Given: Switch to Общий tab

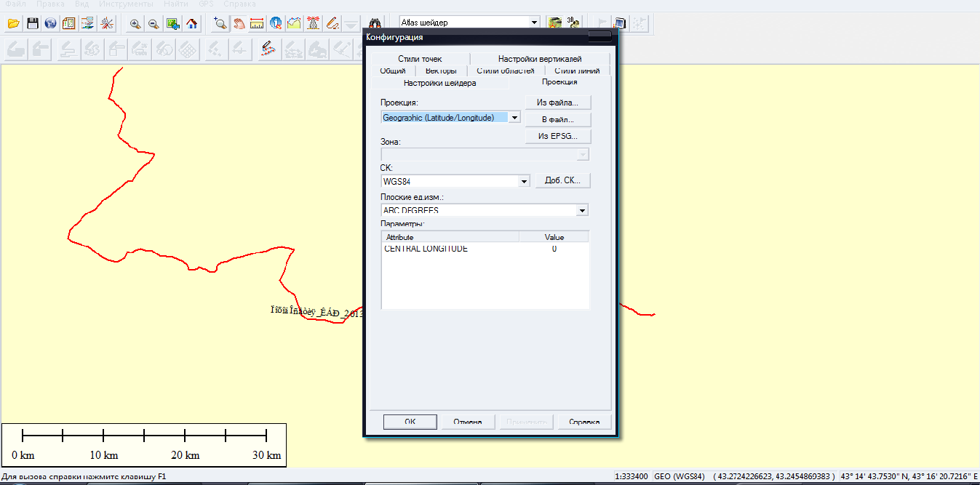Looking at the screenshot, I should click(393, 71).
